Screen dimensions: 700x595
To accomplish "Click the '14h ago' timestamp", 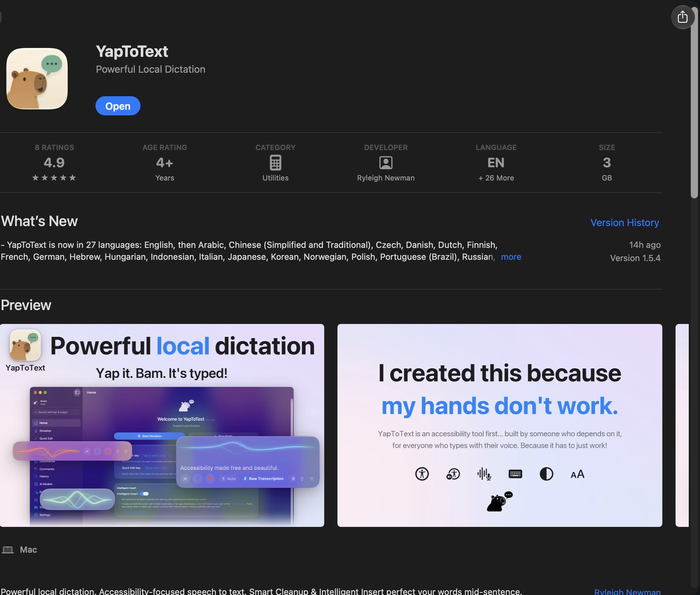I will point(645,245).
